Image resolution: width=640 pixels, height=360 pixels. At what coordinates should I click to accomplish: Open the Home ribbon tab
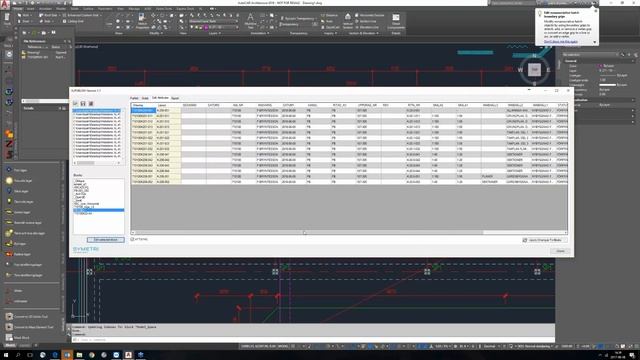pyautogui.click(x=18, y=9)
